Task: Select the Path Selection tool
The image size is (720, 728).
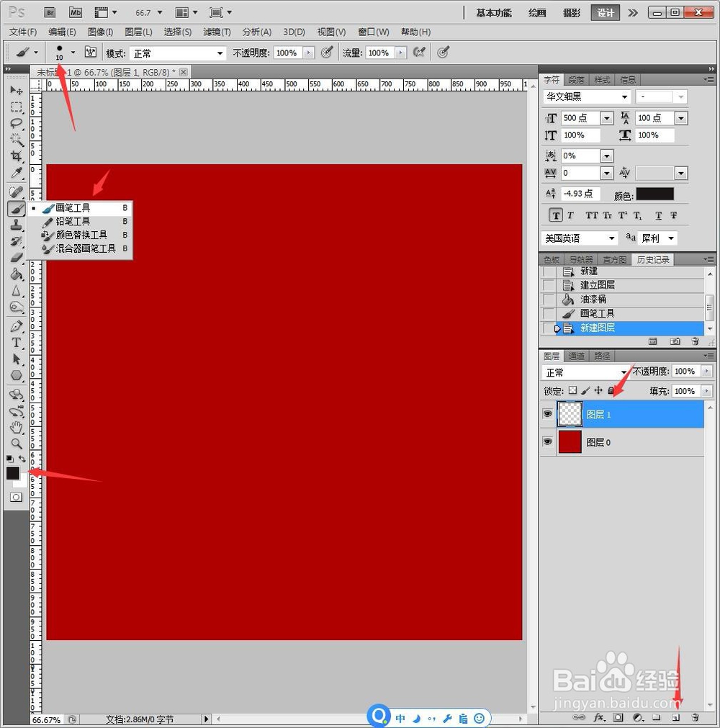Action: tap(17, 359)
